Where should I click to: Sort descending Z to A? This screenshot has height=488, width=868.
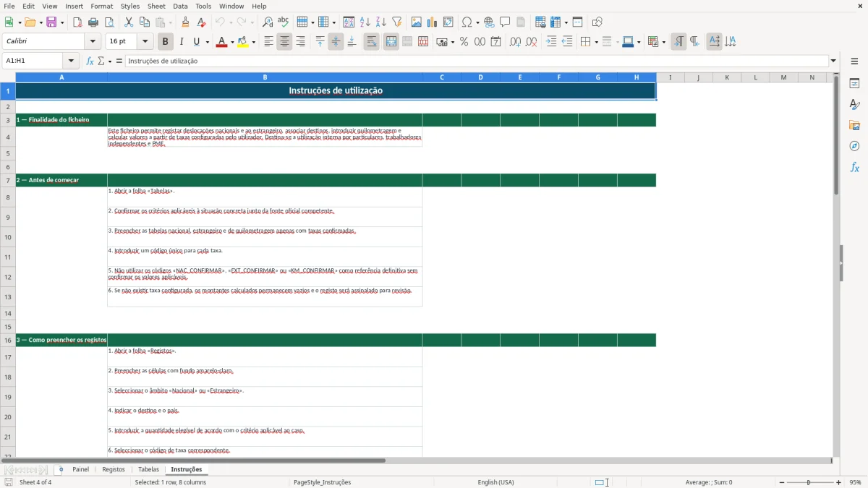coord(381,22)
